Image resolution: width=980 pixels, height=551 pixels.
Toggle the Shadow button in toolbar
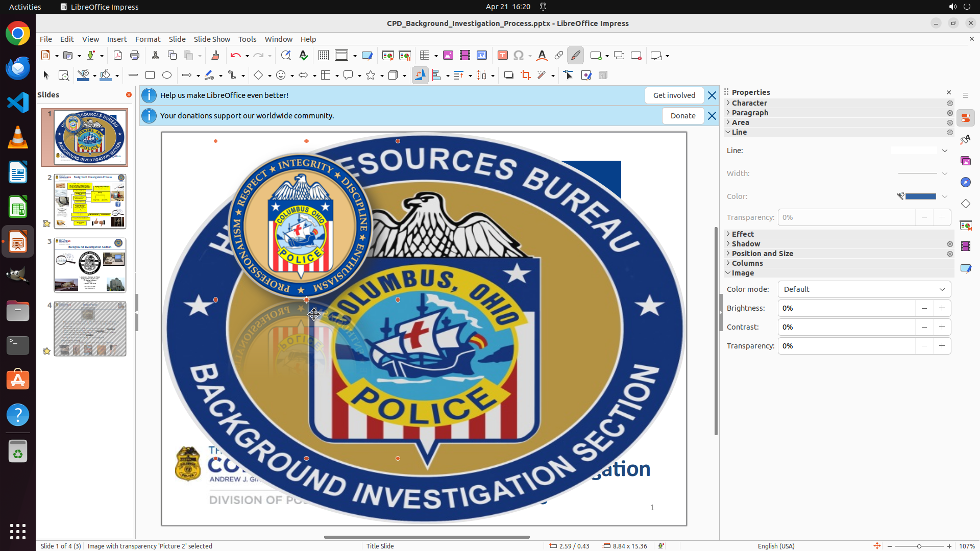tap(508, 76)
